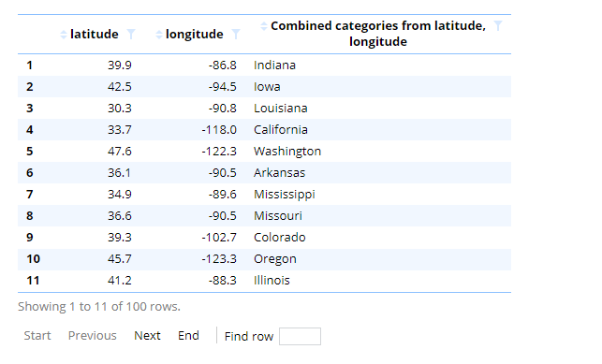Select the Washington category cell
This screenshot has width=602, height=364.
pyautogui.click(x=287, y=152)
